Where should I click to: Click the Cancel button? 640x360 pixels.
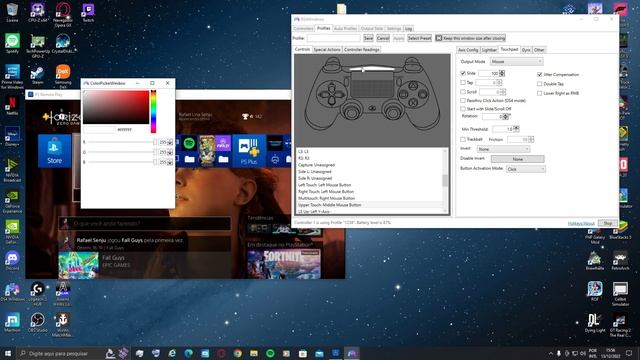coord(383,38)
